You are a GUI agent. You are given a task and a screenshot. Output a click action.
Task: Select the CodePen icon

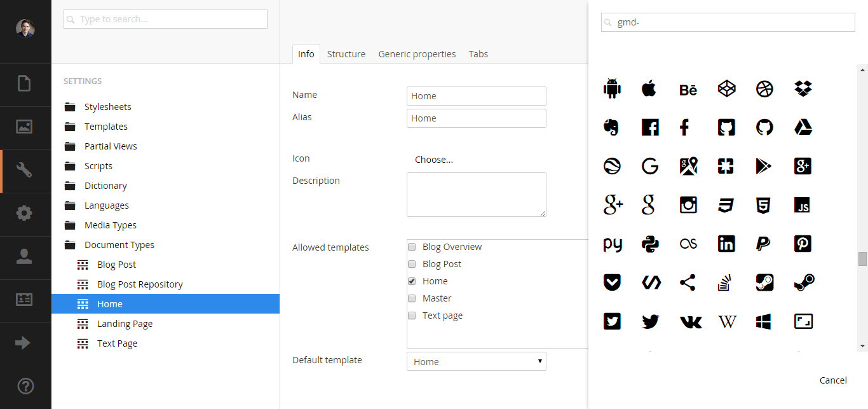coord(727,88)
